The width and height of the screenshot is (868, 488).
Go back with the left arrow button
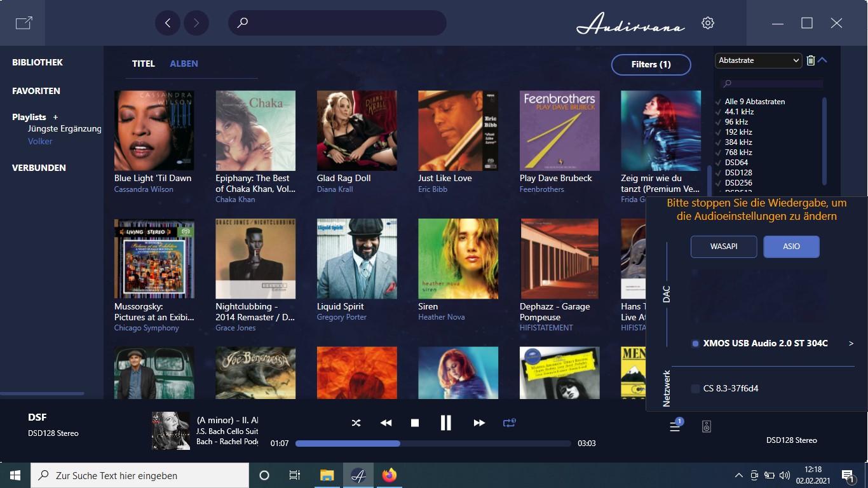point(168,23)
